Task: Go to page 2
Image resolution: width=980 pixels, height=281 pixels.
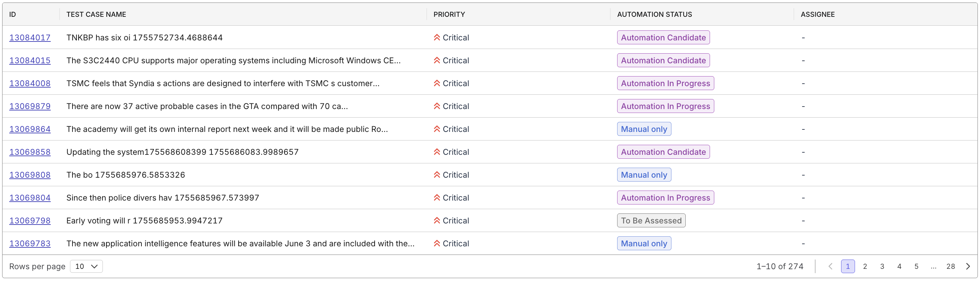Action: tap(865, 267)
